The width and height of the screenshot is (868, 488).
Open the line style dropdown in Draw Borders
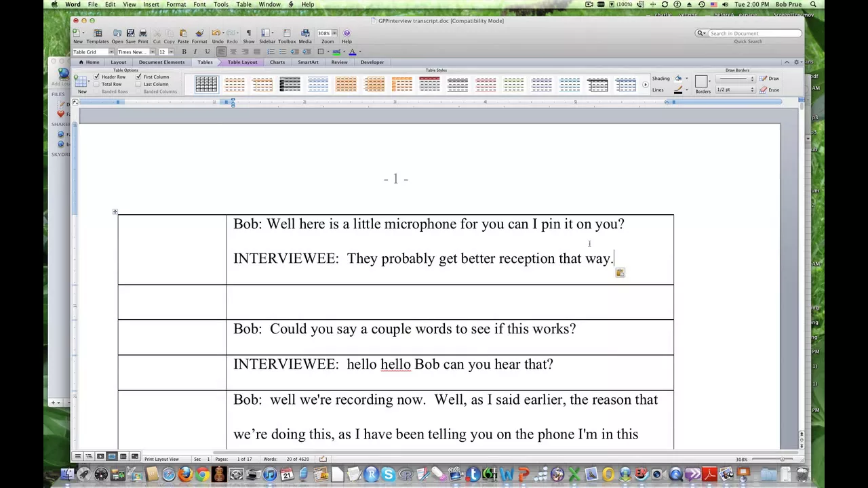pyautogui.click(x=737, y=79)
